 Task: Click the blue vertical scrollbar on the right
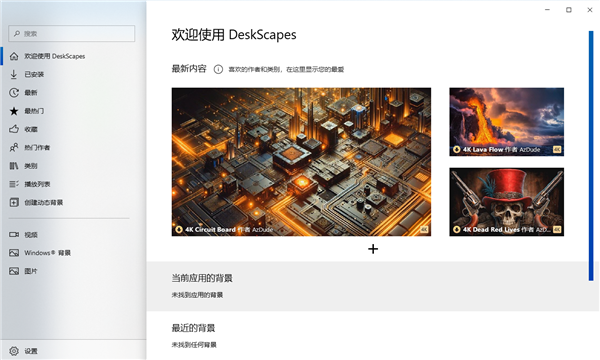coord(591,156)
